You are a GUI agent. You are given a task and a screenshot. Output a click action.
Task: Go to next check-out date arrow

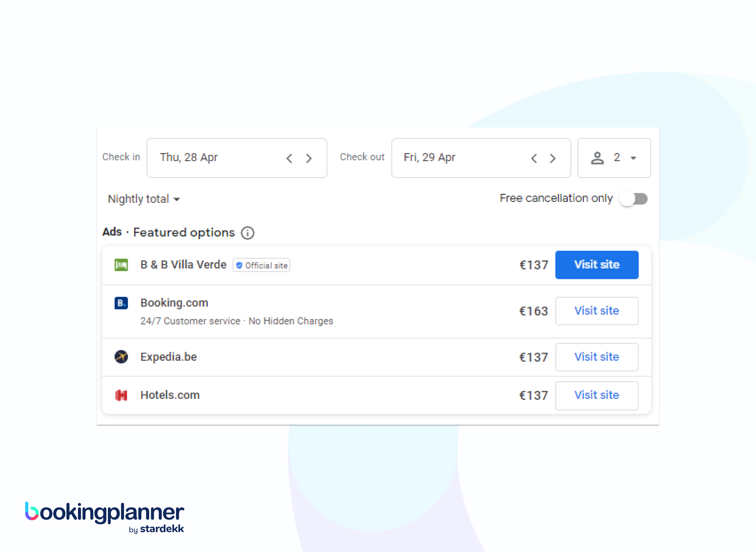pos(553,158)
